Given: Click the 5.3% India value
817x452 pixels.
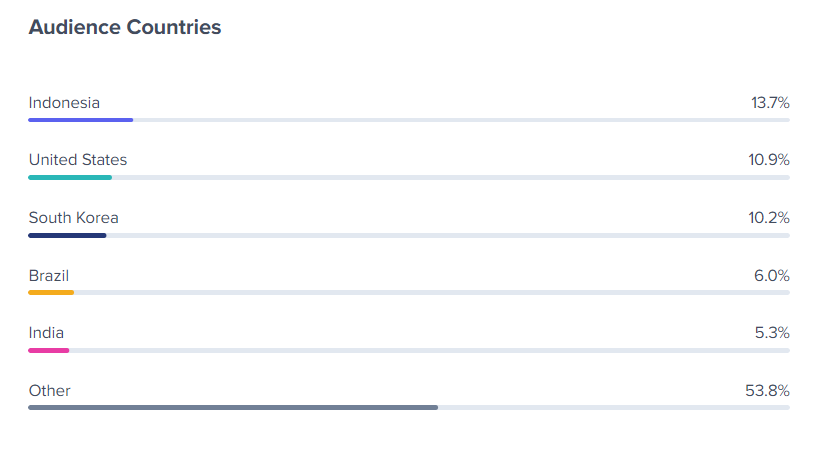Looking at the screenshot, I should click(x=772, y=333).
